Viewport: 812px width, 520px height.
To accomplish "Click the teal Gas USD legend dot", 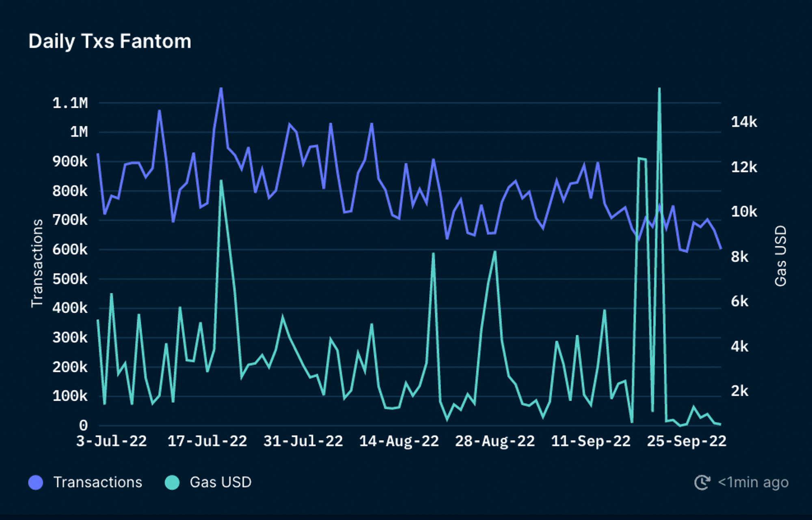I will 172,482.
